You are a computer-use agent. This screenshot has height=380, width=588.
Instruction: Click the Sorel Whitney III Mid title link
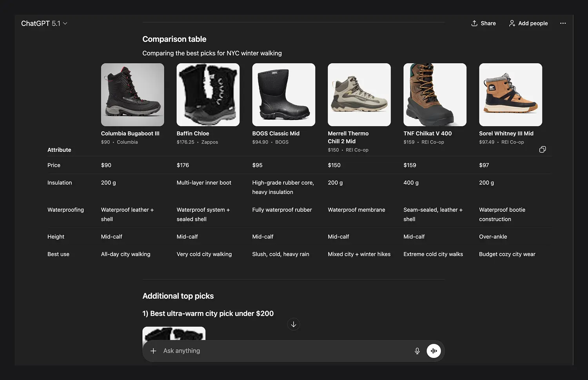[506, 134]
